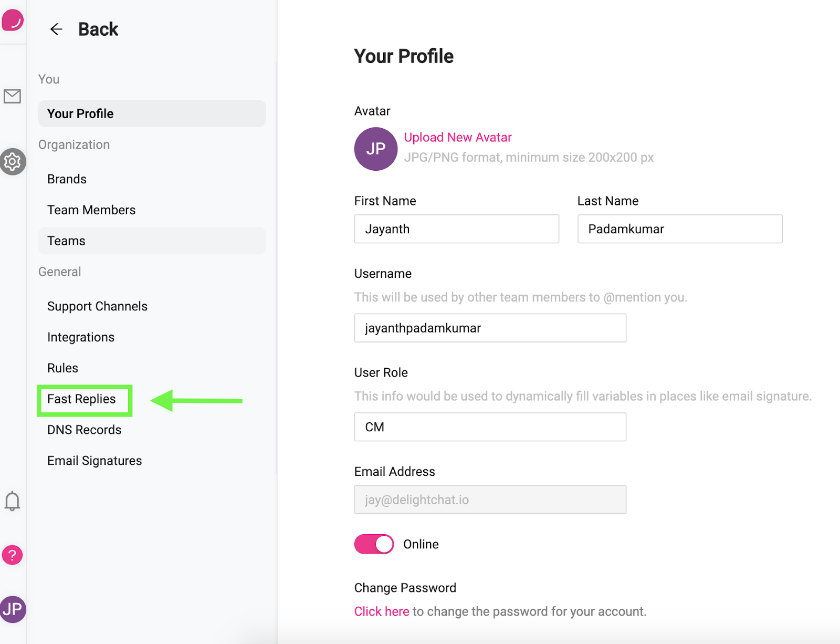Select Teams under Organization

tap(66, 241)
